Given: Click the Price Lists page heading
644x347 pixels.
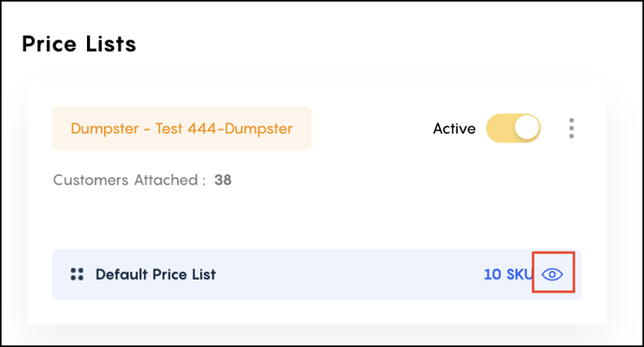Looking at the screenshot, I should [79, 44].
